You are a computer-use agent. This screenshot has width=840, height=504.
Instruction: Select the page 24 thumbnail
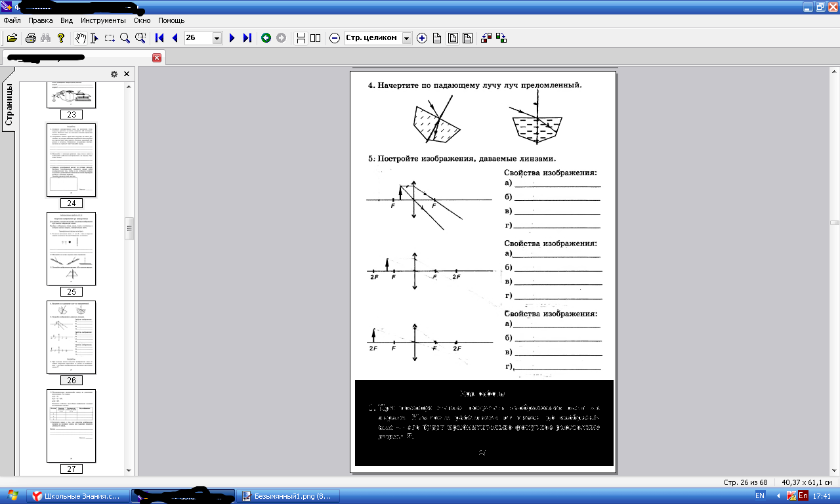(x=72, y=159)
